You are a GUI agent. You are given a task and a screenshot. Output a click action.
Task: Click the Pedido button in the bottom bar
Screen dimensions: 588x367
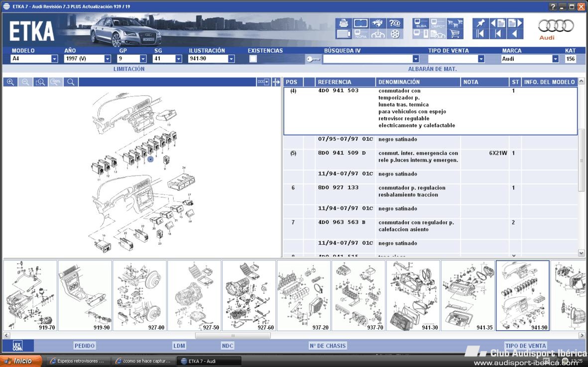tap(85, 346)
